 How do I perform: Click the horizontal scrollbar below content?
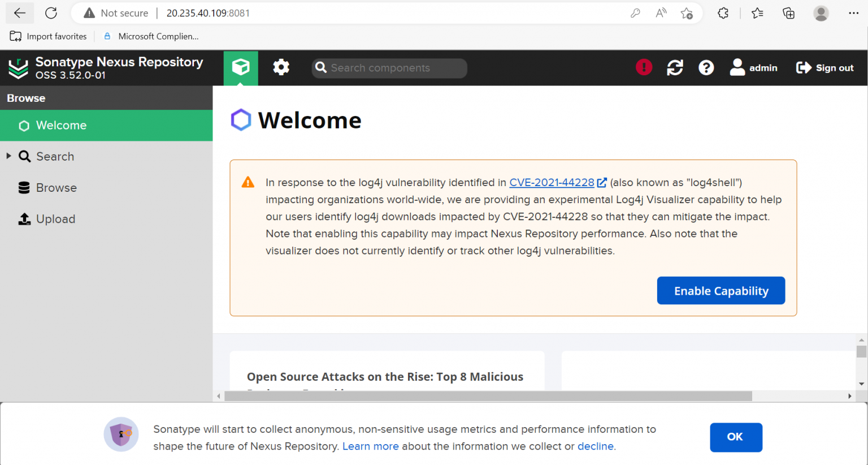point(488,396)
